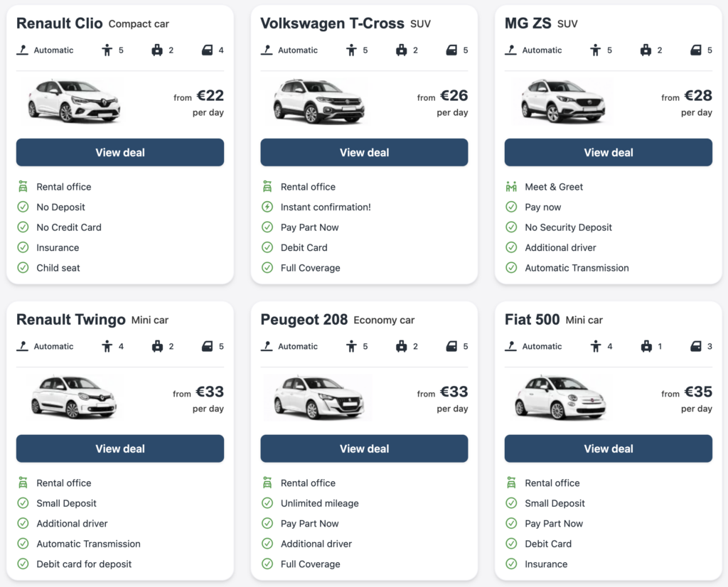
Task: Open the Peugeot 208 deal
Action: click(x=364, y=448)
